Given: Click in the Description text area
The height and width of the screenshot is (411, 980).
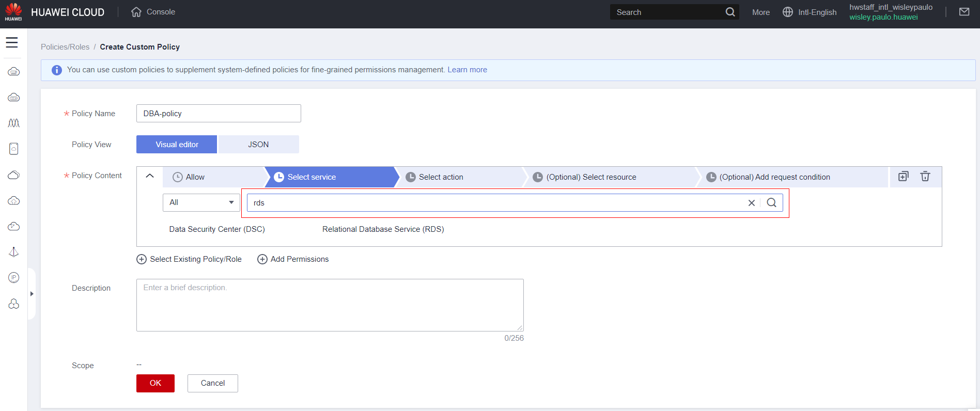Looking at the screenshot, I should point(330,305).
